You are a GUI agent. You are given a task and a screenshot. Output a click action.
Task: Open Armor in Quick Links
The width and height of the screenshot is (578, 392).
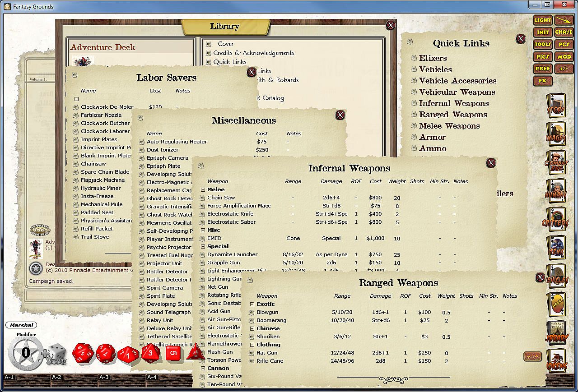click(432, 137)
